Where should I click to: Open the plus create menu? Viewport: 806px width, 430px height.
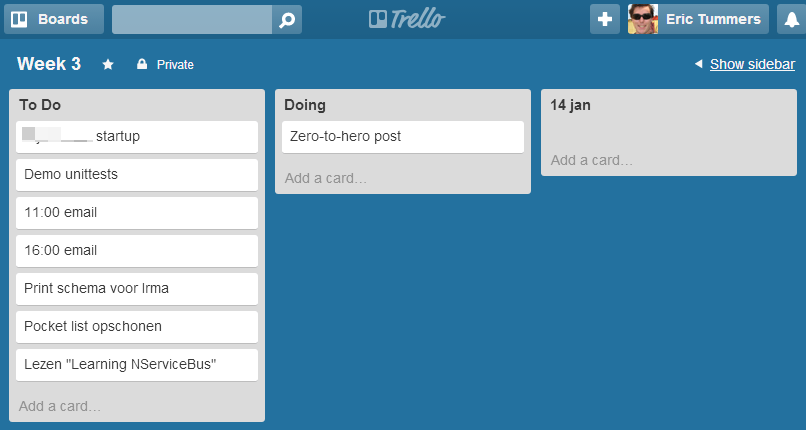point(605,19)
